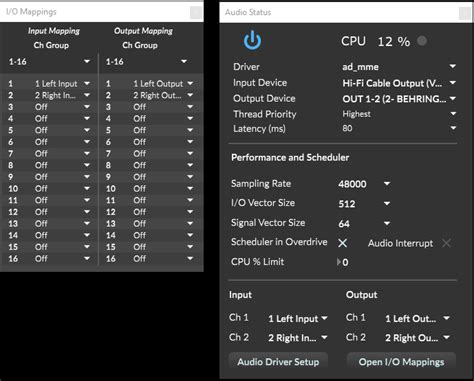Open the I/O Vector Size dropdown
The image size is (474, 381).
[x=364, y=204]
